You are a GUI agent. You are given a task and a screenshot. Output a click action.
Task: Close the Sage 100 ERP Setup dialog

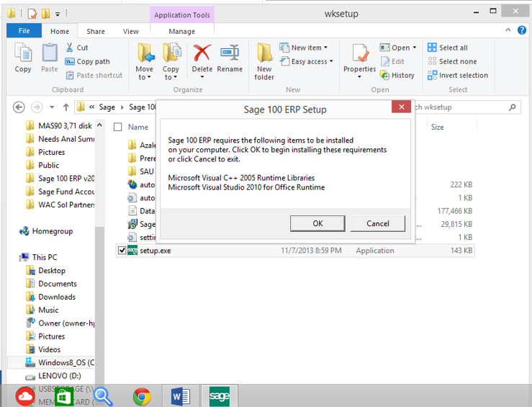pos(402,107)
